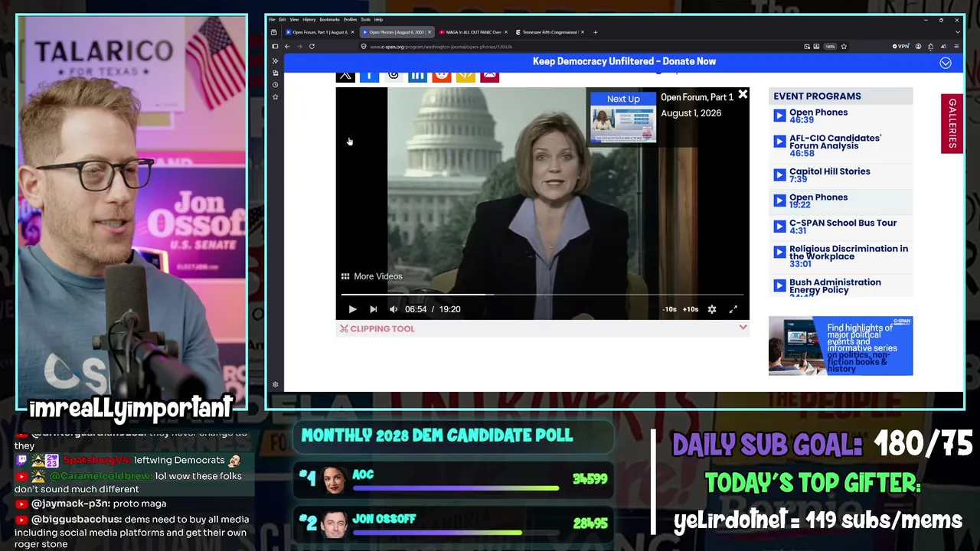Collapse the donate banner with the chevron
980x551 pixels.
(x=946, y=63)
